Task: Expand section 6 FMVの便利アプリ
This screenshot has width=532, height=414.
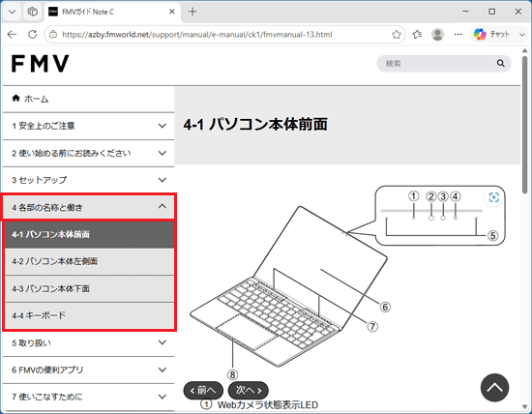Action: click(x=89, y=370)
